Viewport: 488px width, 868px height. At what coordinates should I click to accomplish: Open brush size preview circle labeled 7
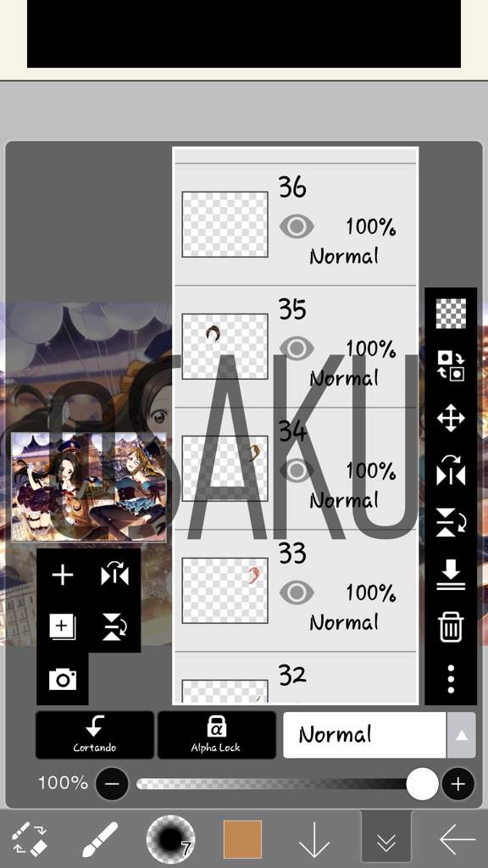click(170, 839)
